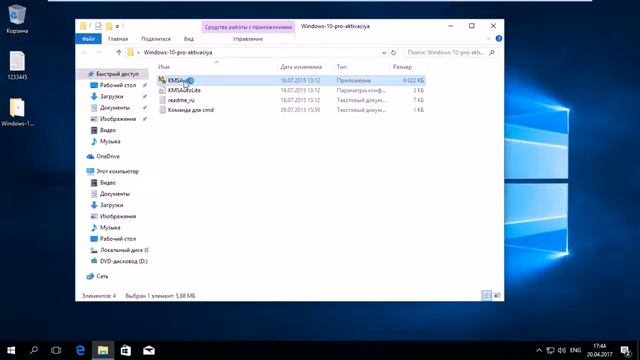Open the Store from the taskbar

coord(126,350)
